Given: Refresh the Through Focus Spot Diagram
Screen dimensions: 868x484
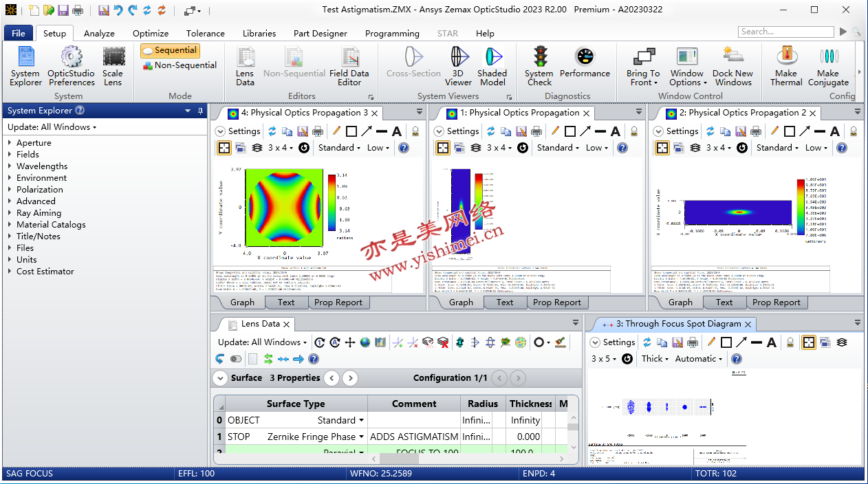Looking at the screenshot, I should pyautogui.click(x=647, y=342).
